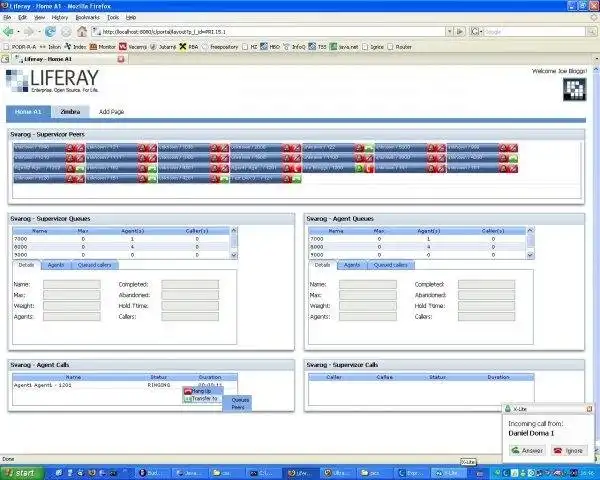Viewport: 600px width, 480px height.
Task: Open Details tab in Agent Queues
Action: click(x=323, y=265)
